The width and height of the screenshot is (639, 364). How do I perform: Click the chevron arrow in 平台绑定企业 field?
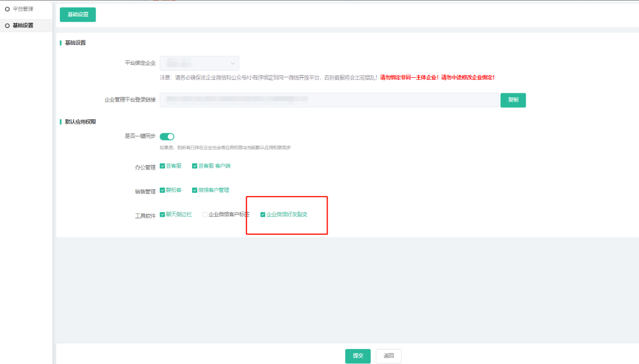[x=233, y=63]
